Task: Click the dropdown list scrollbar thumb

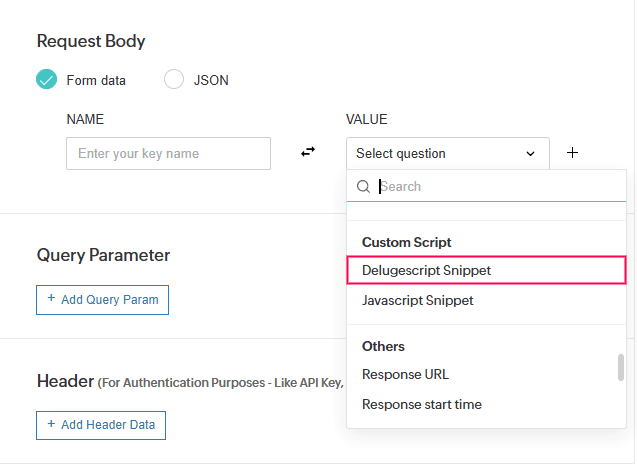Action: (x=621, y=368)
